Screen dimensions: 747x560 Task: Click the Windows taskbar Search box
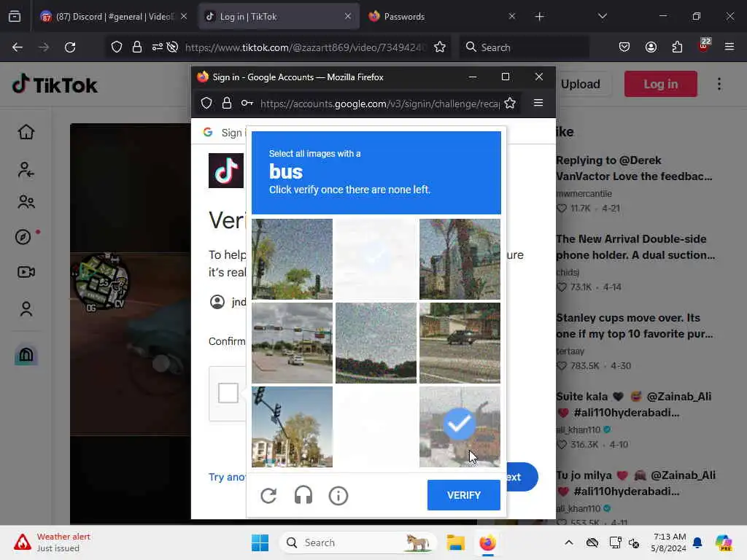point(357,542)
